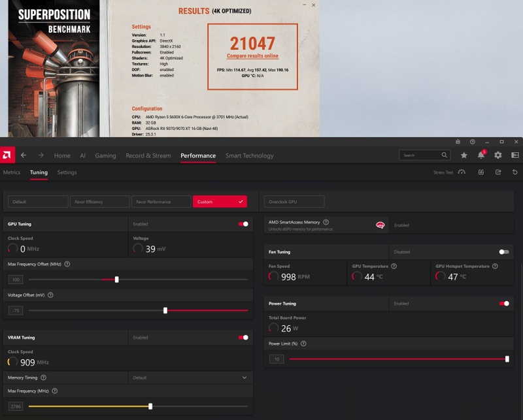Show help for GPU Hotspot Temperature
This screenshot has height=420, width=523.
495,267
